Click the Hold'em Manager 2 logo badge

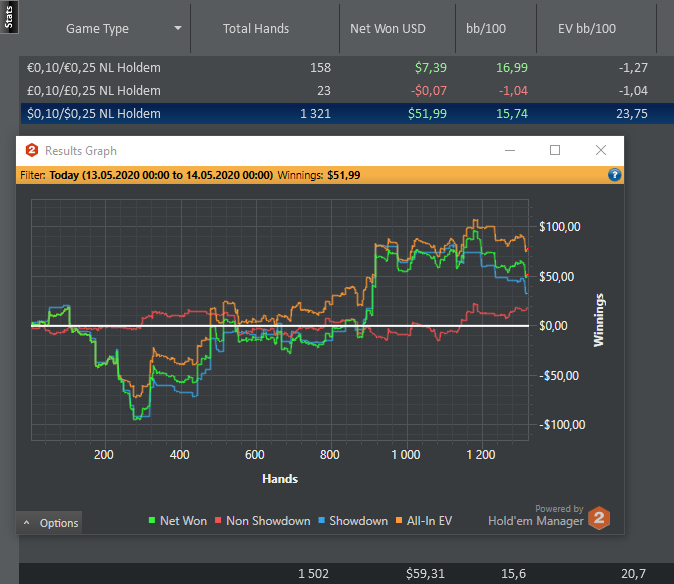(599, 518)
